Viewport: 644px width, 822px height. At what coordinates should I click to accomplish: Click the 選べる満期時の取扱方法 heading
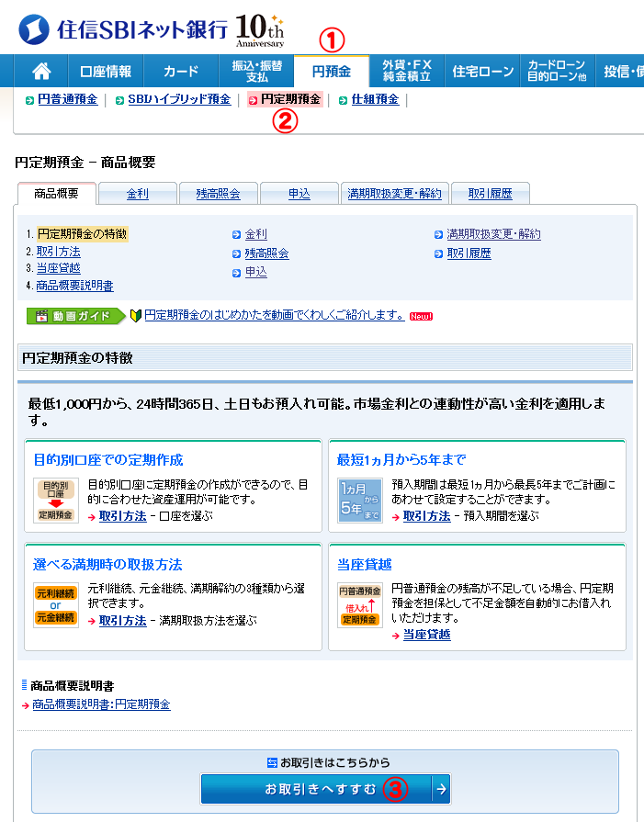tap(107, 565)
